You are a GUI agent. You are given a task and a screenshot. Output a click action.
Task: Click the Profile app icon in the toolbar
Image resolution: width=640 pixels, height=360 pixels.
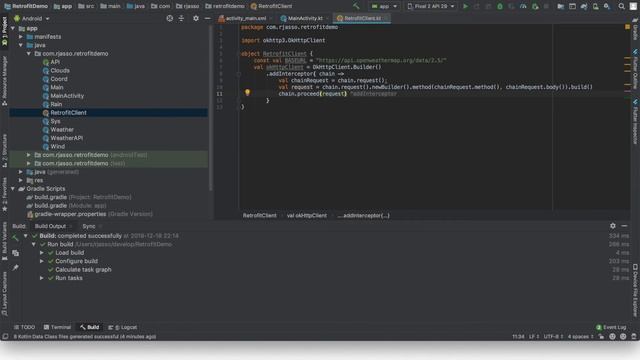[x=523, y=6]
